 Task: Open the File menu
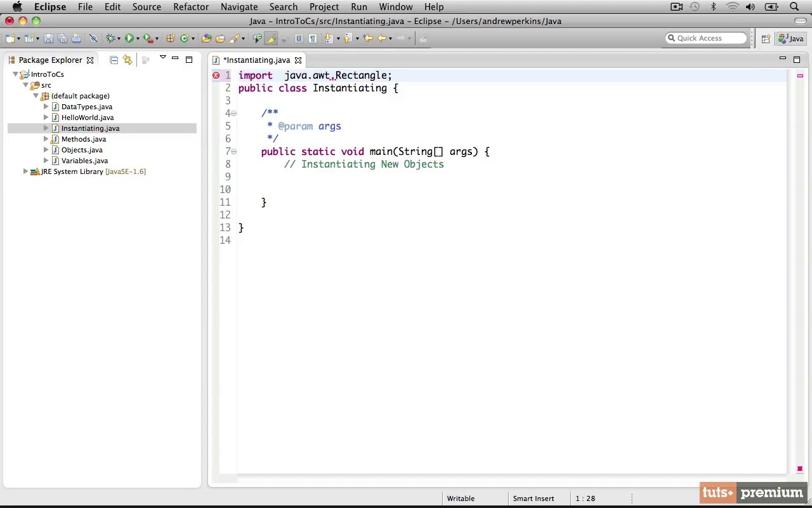pyautogui.click(x=85, y=7)
